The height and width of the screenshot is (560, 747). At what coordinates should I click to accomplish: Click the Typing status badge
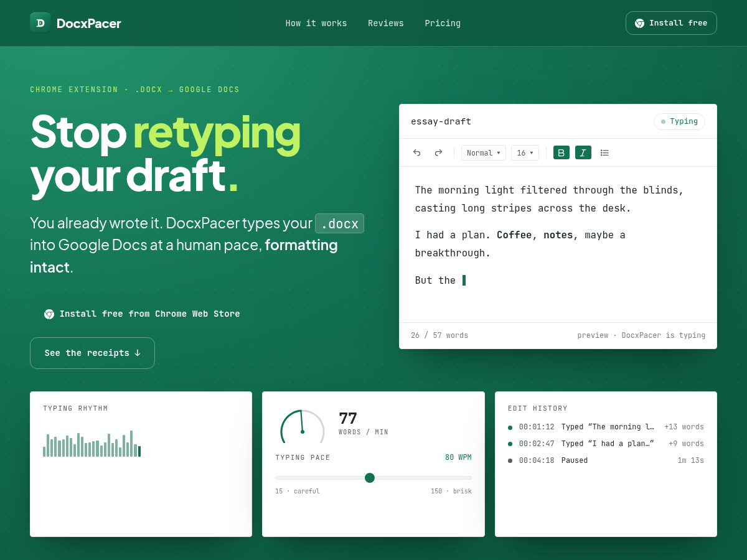click(679, 121)
